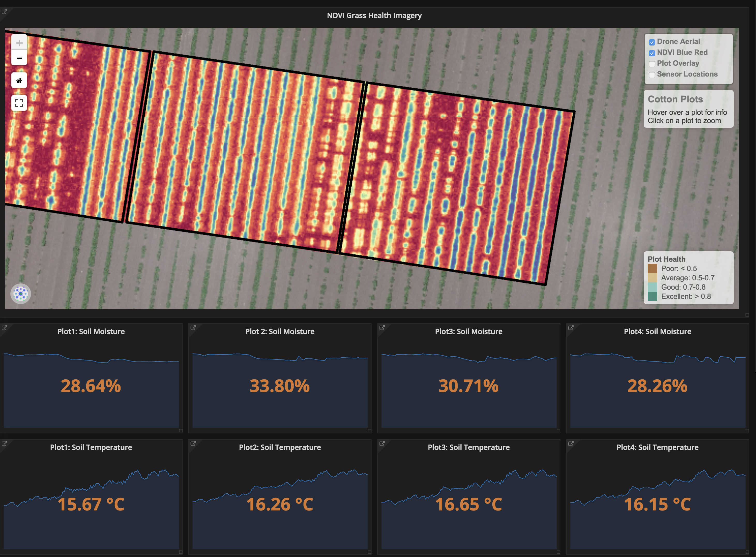Disable the Drone Aerial layer
This screenshot has width=756, height=557.
[x=652, y=42]
